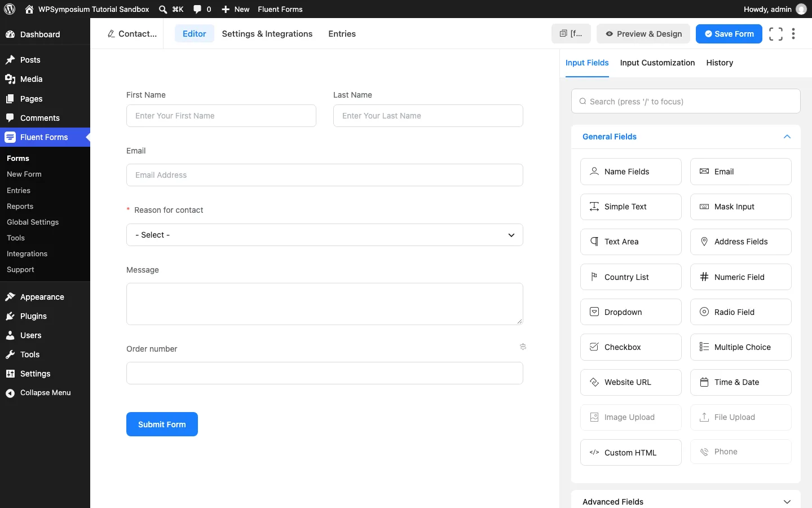Open the Reason for contact select dropdown
The image size is (812, 508).
point(324,235)
